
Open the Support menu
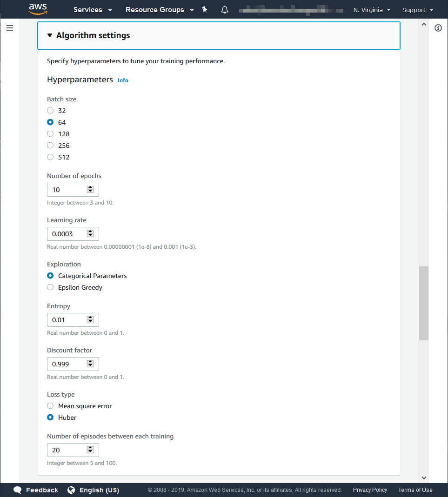click(x=417, y=10)
